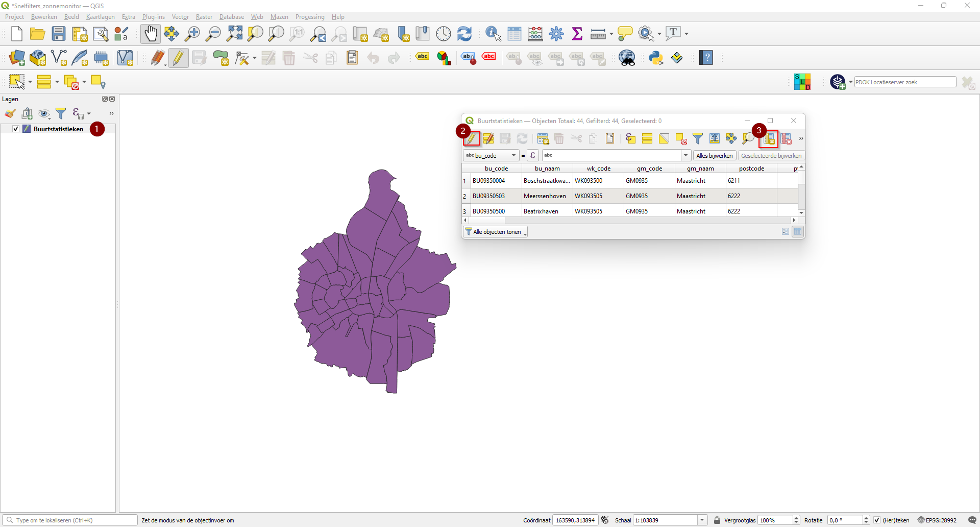Screen dimensions: 980x527
Task: Select features by location icon
Action: click(97, 82)
